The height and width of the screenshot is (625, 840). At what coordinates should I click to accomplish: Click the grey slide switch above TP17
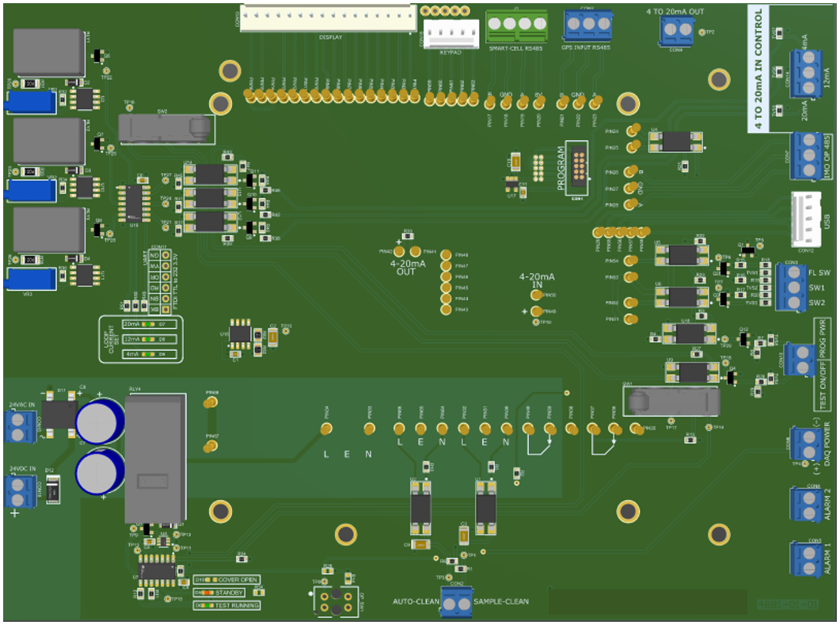(671, 402)
